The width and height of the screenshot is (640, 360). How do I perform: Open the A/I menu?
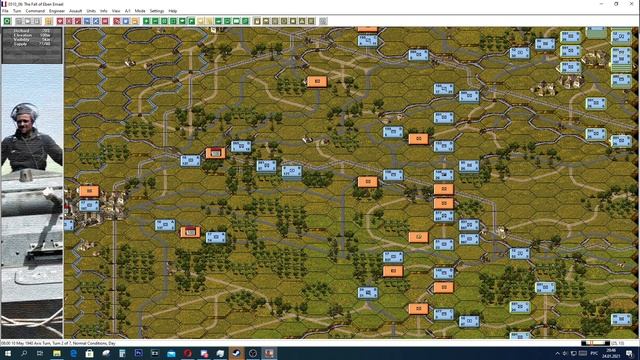(127, 11)
